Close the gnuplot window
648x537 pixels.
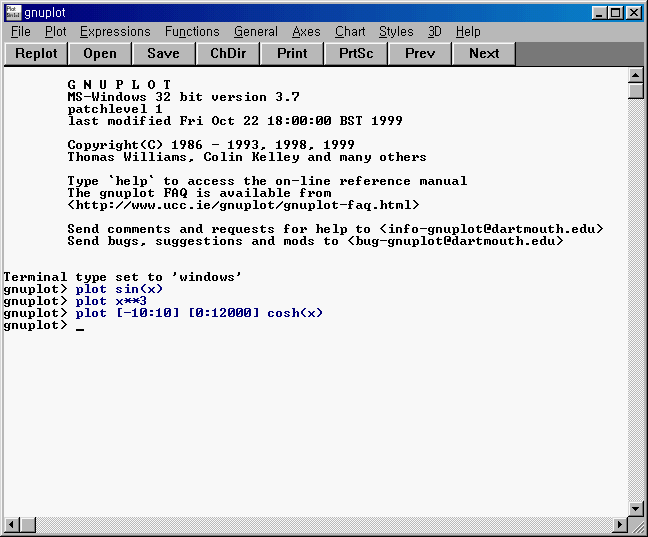pyautogui.click(x=634, y=13)
